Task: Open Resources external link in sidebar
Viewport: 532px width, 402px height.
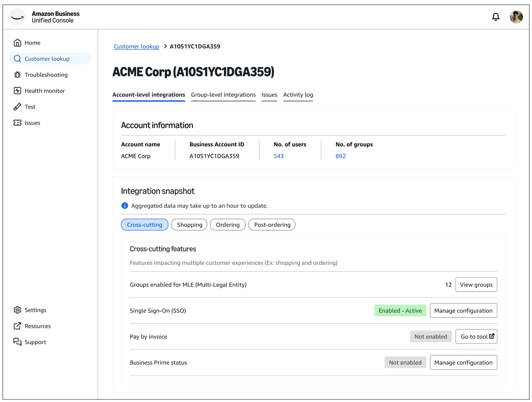Action: (x=37, y=326)
